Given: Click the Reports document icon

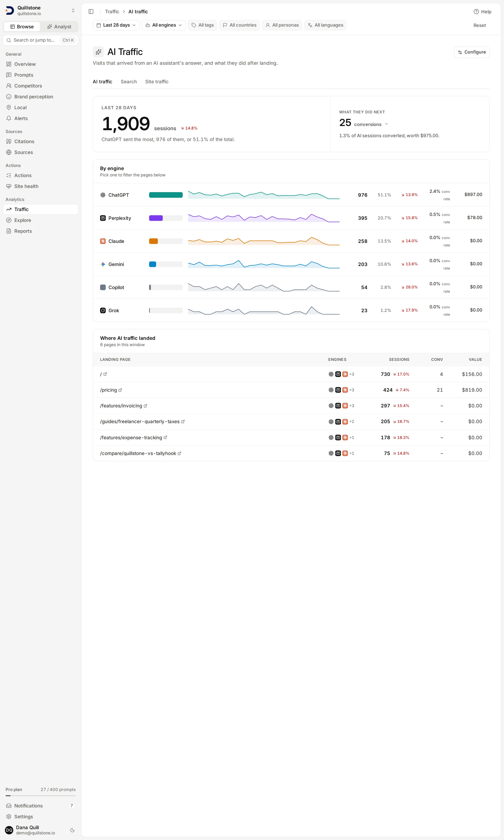Looking at the screenshot, I should tap(9, 231).
